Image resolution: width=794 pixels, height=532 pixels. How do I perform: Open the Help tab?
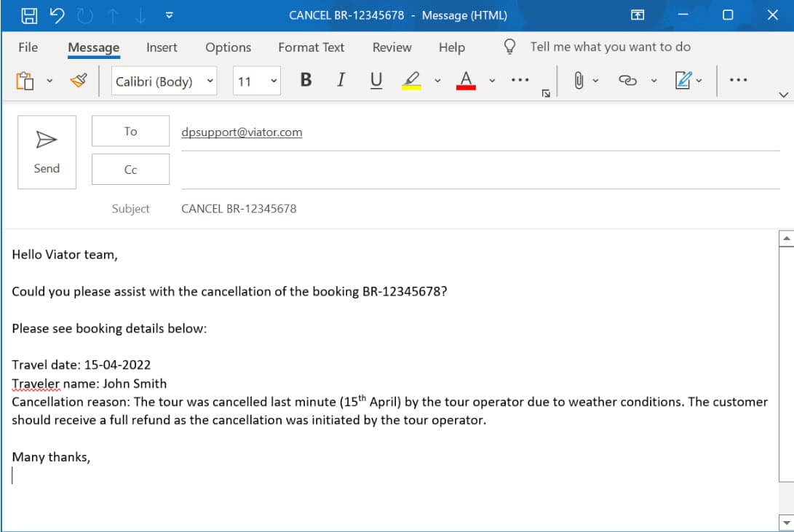[x=452, y=47]
